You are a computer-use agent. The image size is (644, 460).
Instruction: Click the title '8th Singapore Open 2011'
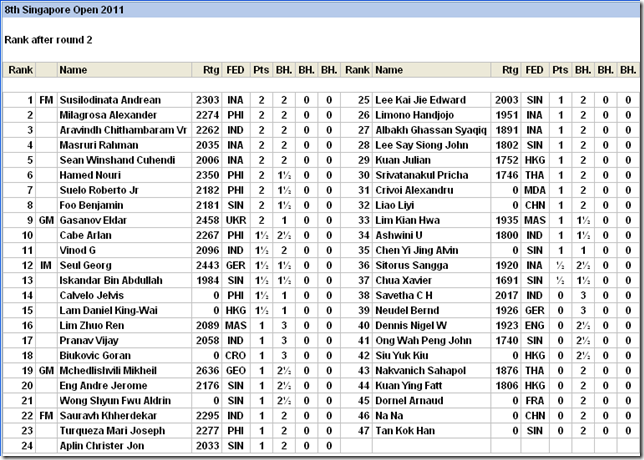[64, 10]
